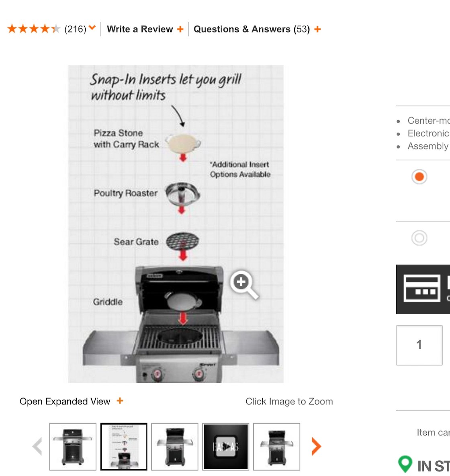Screen dimensions: 450x476
Task: Click the quantity input field showing 1
Action: [419, 345]
